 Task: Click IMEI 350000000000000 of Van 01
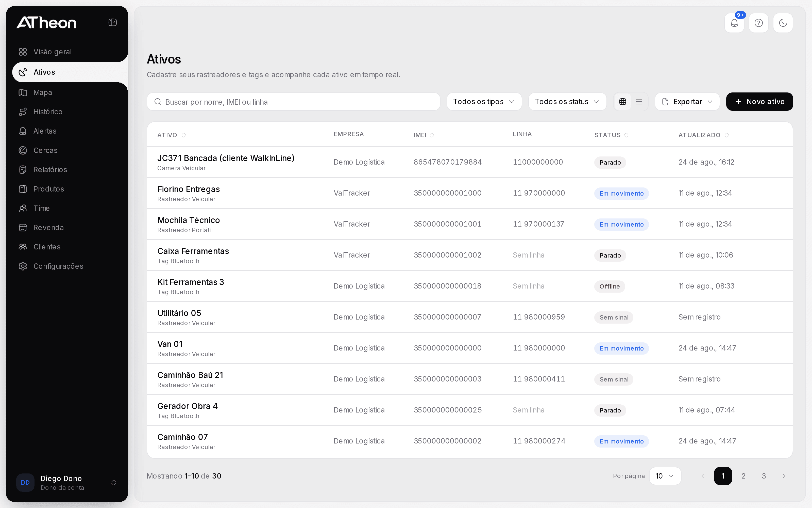click(x=447, y=348)
